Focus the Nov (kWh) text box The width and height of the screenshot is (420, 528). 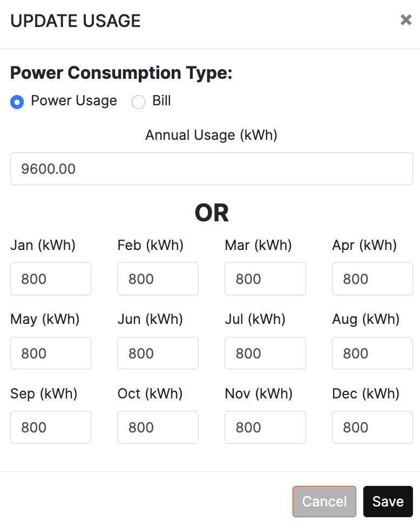pyautogui.click(x=265, y=428)
